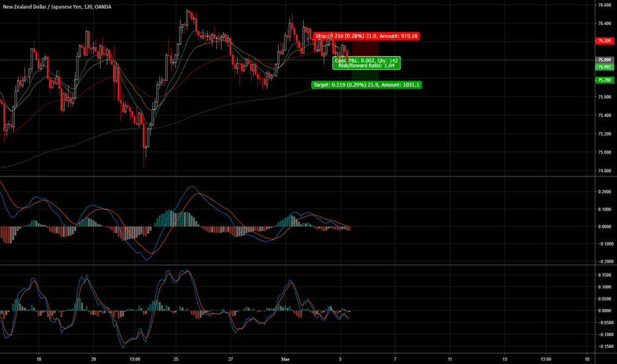Select the green Target label with Amount 1031.1
The height and width of the screenshot is (364, 617).
tap(366, 85)
